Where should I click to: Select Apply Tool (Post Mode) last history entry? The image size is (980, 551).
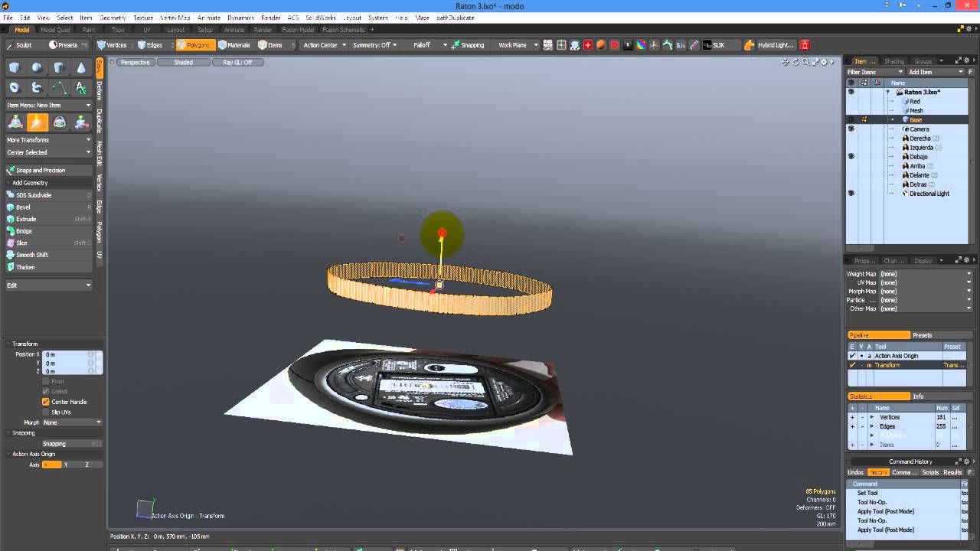point(885,530)
